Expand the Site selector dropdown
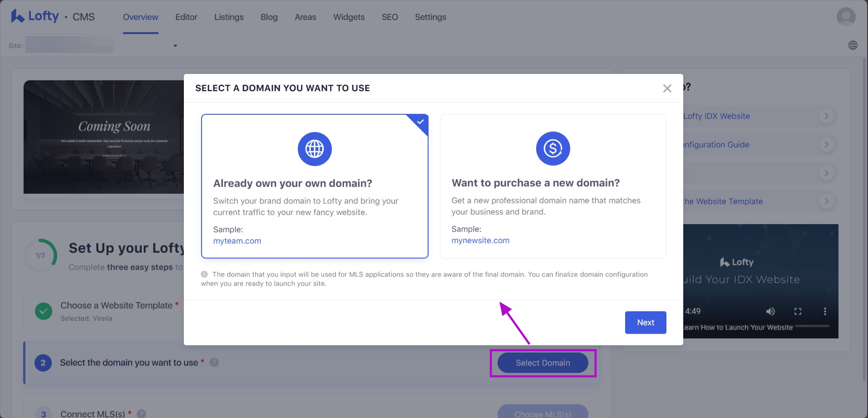The width and height of the screenshot is (868, 418). point(175,46)
